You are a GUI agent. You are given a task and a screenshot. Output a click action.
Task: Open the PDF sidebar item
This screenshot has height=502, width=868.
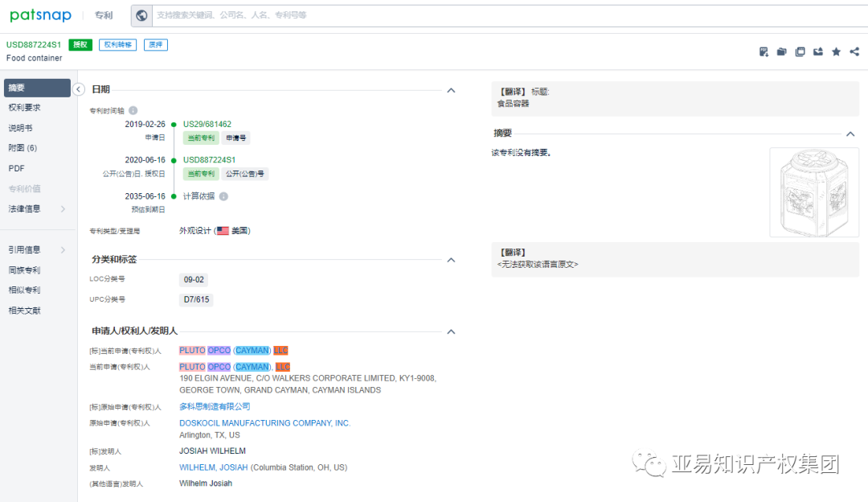pos(16,168)
